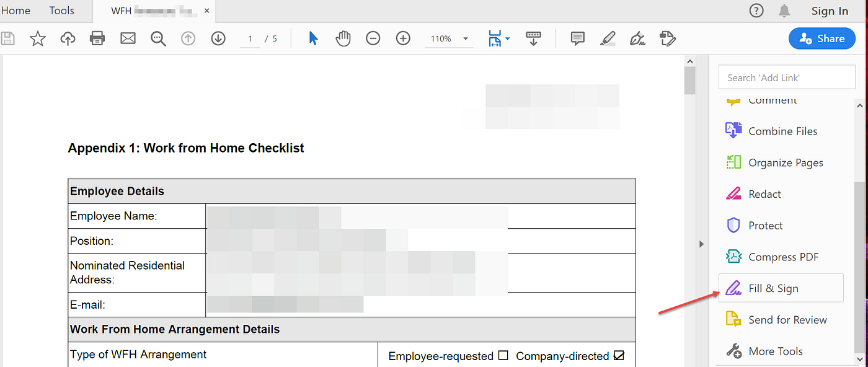Choose the Selection arrow tool
The image size is (868, 367).
click(313, 38)
